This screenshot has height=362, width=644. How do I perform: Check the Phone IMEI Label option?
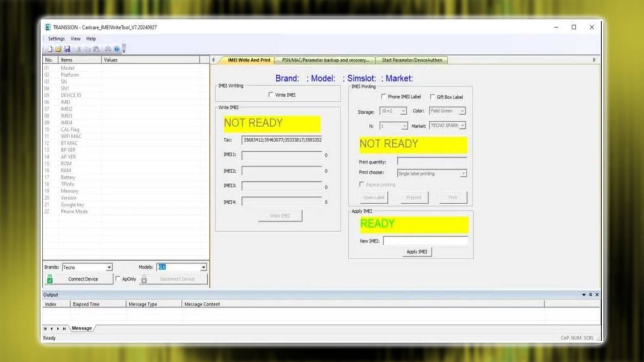[384, 97]
